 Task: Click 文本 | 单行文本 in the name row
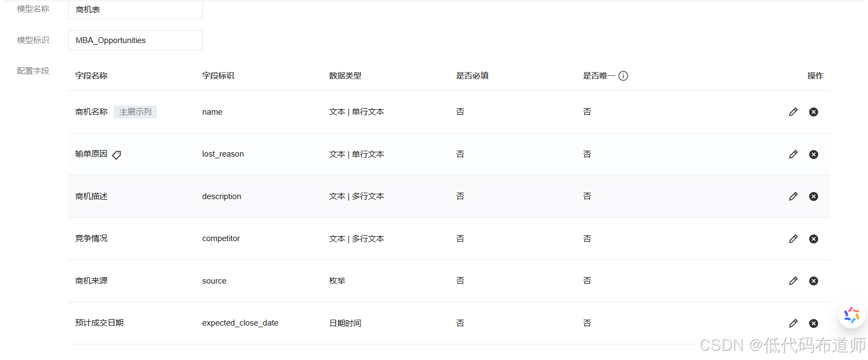pyautogui.click(x=357, y=112)
